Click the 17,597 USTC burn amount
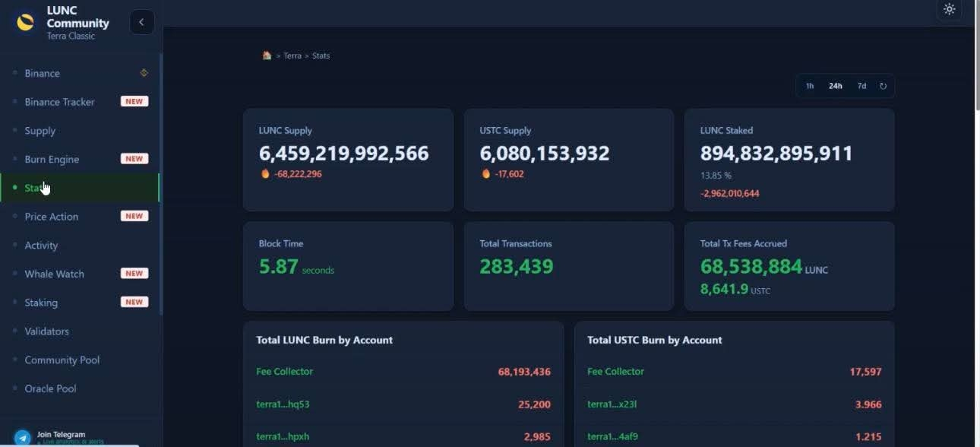 click(x=865, y=372)
